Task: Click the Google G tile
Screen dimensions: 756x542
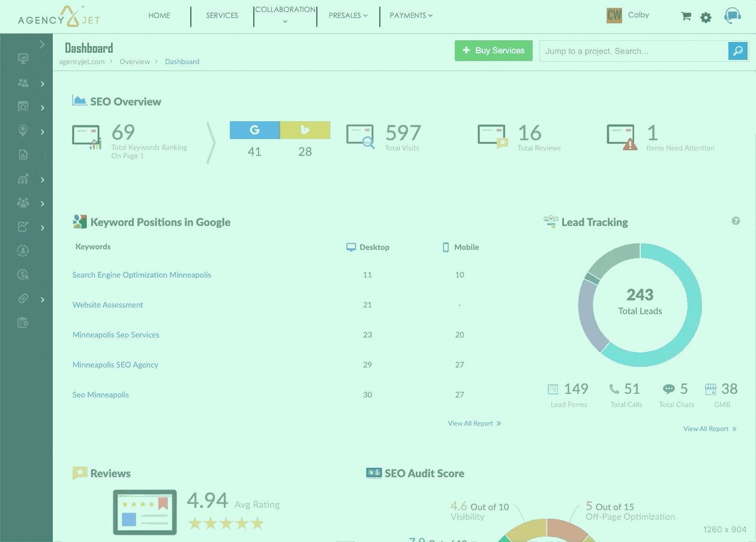Action: (254, 130)
